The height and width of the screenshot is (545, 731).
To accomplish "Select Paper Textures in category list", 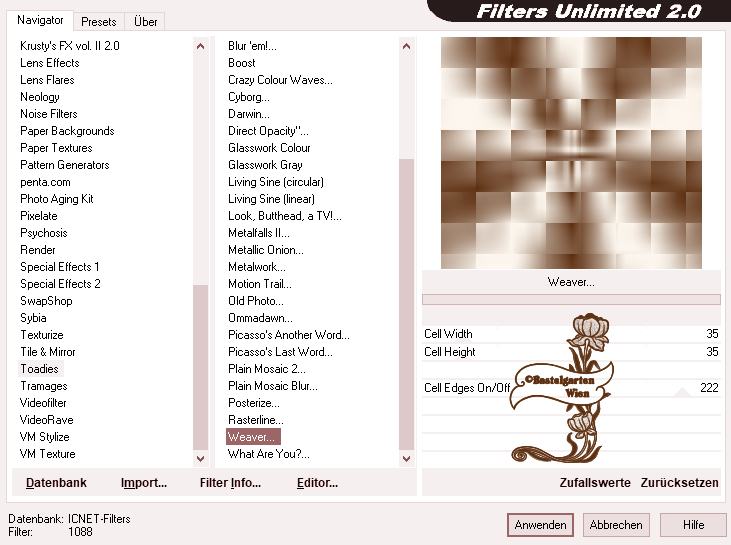I will coord(56,148).
